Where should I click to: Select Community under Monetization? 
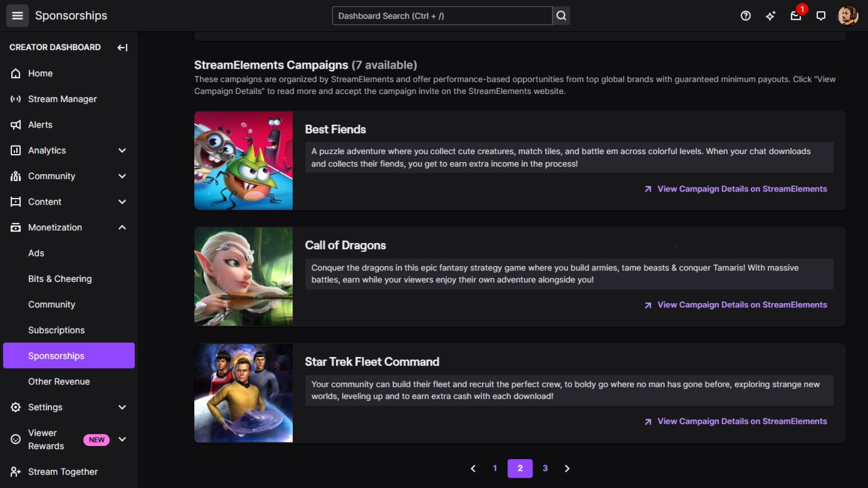pyautogui.click(x=69, y=305)
